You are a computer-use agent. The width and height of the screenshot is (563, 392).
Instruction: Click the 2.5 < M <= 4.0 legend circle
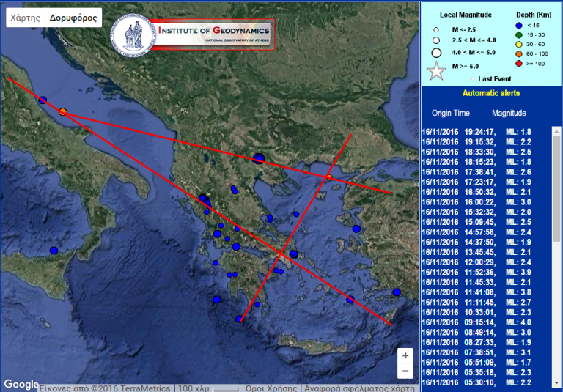[x=436, y=40]
